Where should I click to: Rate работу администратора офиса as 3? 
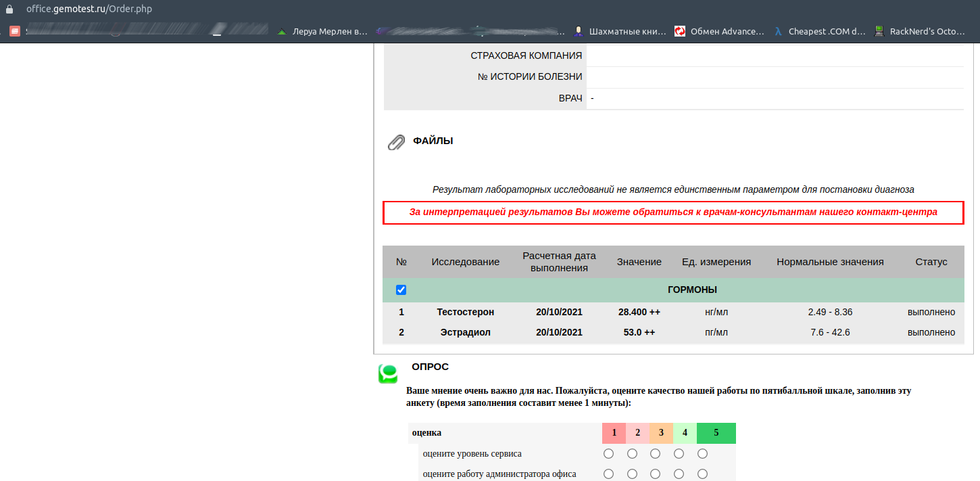pyautogui.click(x=655, y=474)
